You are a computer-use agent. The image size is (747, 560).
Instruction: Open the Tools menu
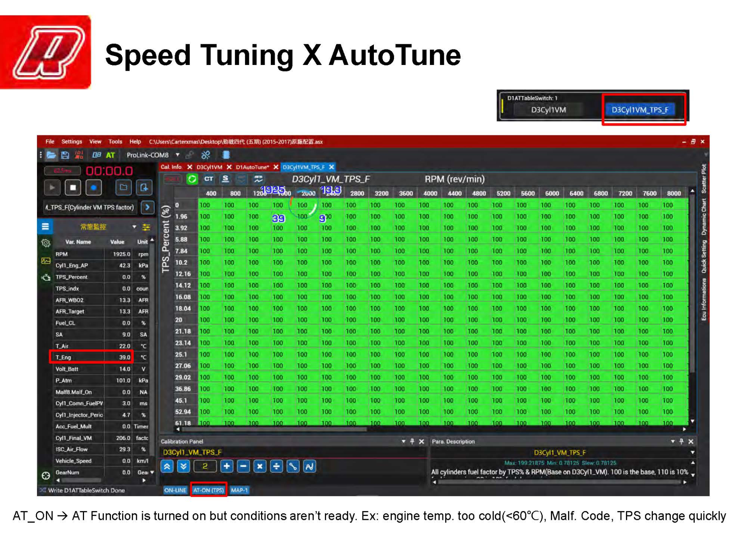pos(115,142)
